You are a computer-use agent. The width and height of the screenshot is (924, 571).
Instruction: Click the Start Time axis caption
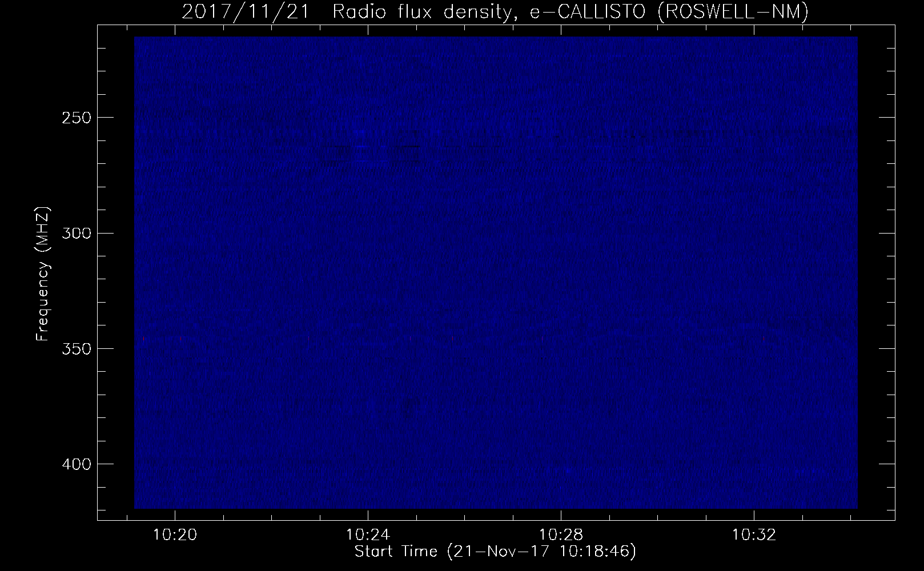tap(495, 552)
